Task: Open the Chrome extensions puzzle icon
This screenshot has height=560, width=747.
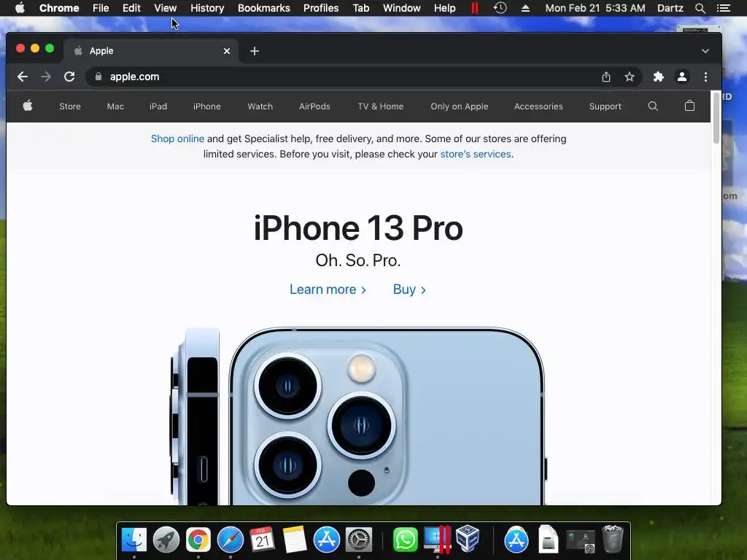Action: 659,77
